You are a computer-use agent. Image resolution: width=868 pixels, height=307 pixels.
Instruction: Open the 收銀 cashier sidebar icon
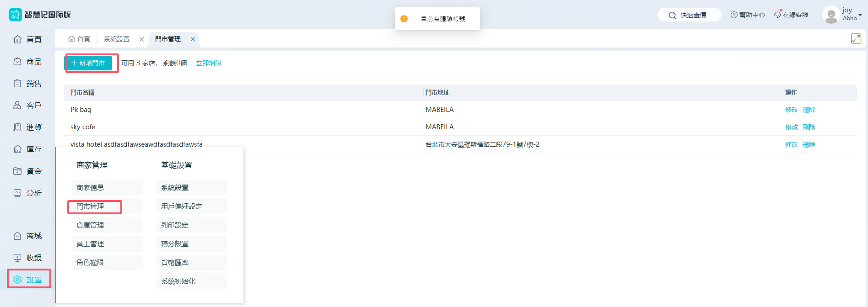(x=17, y=258)
